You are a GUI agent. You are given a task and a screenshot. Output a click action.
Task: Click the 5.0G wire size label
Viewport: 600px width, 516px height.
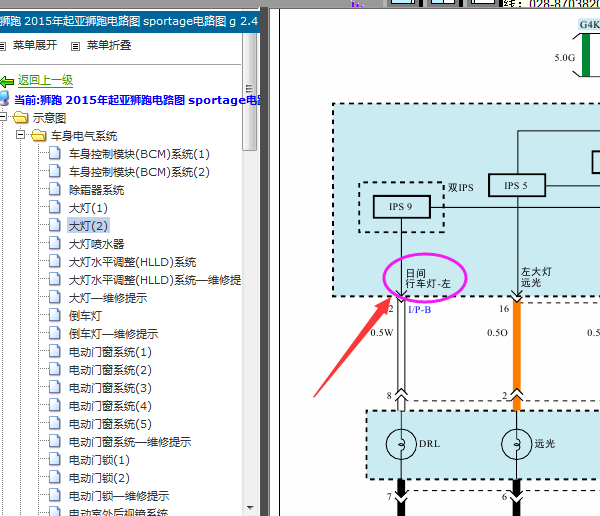564,58
